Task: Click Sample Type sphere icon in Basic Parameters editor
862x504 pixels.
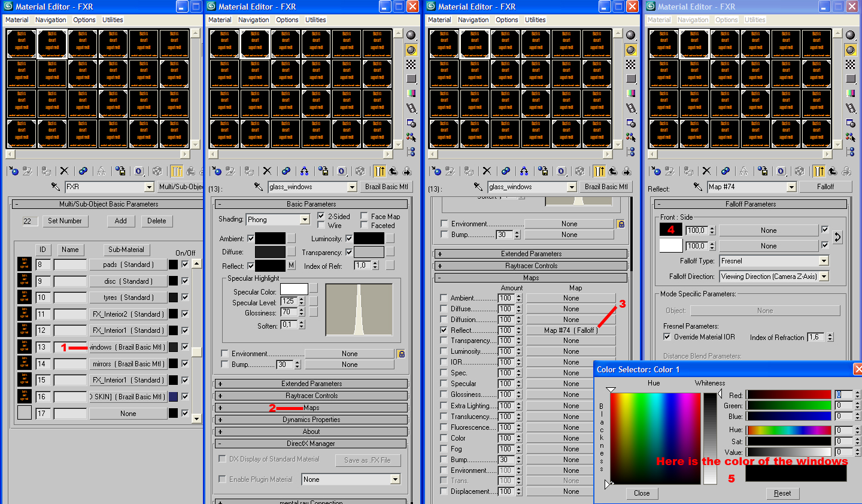Action: [x=411, y=35]
